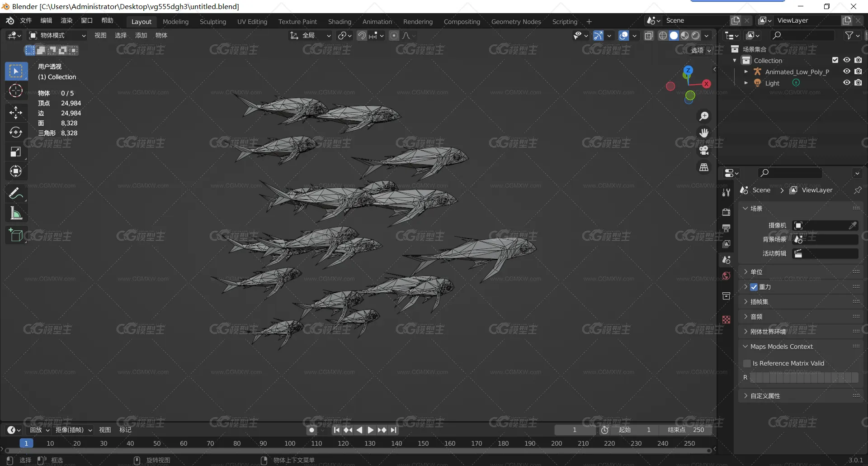Toggle snapping magnet icon
868x466 pixels.
pos(362,35)
